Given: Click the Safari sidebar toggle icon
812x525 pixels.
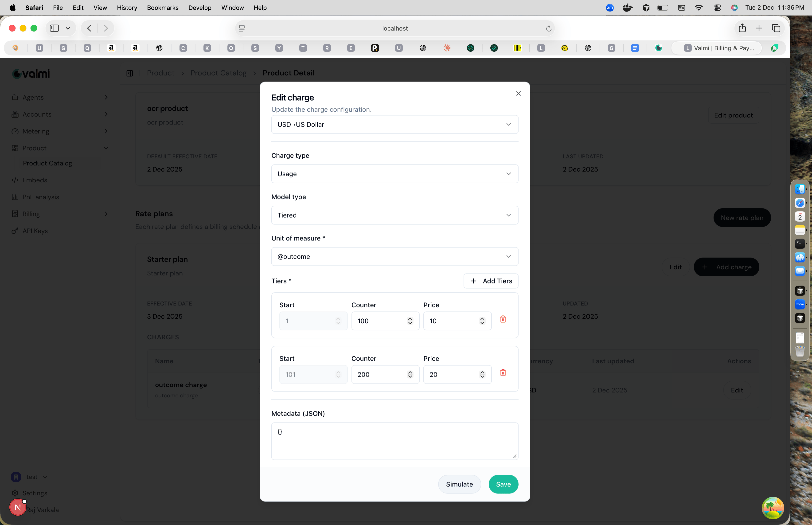Looking at the screenshot, I should pyautogui.click(x=55, y=28).
